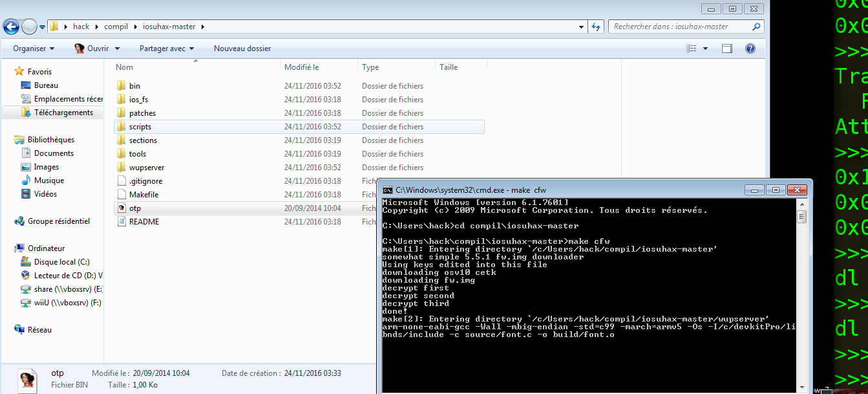Select the patches folder icon
Screen dimensions: 868x394
pyautogui.click(x=121, y=113)
